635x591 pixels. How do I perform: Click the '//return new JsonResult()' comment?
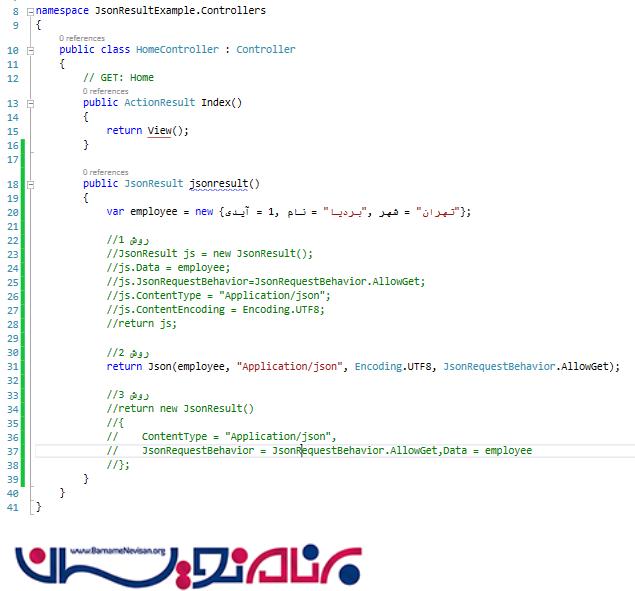pos(180,408)
